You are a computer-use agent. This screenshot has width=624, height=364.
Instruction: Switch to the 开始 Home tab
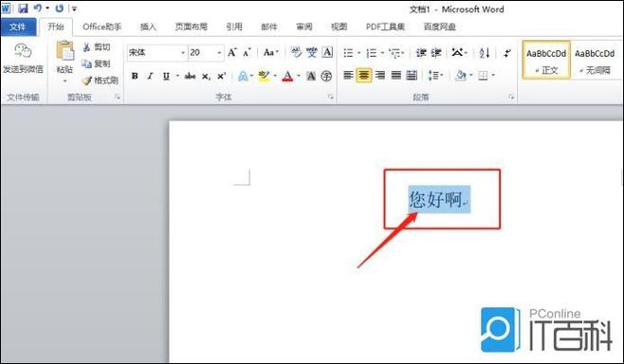click(56, 27)
